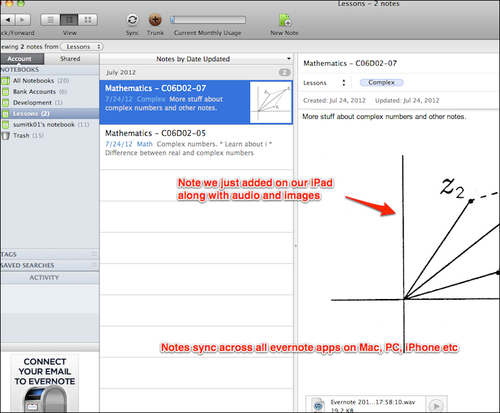Click the July 2012 note count badge
This screenshot has height=413, width=500.
click(284, 72)
